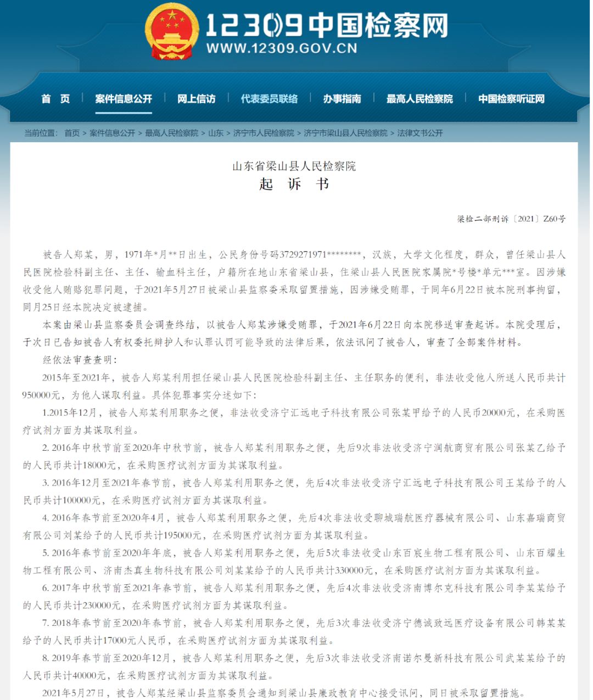Click breadcrumb link 案件信息公开
593x700 pixels.
pyautogui.click(x=113, y=133)
